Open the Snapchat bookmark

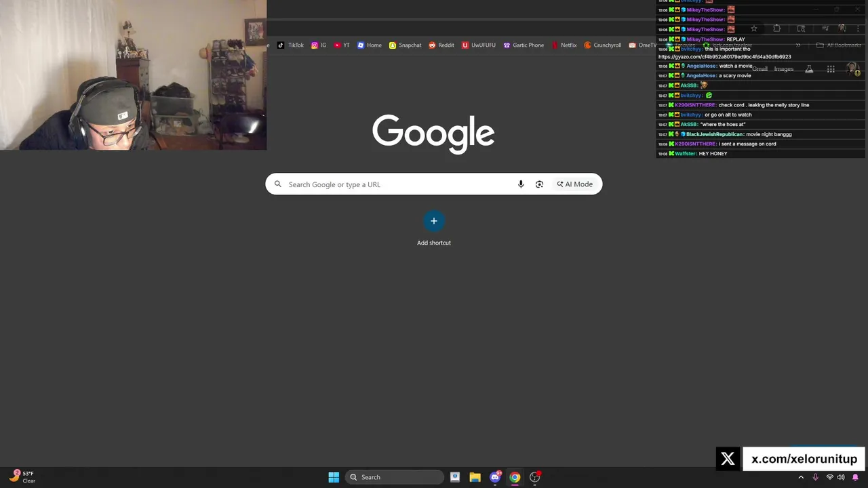click(x=405, y=45)
